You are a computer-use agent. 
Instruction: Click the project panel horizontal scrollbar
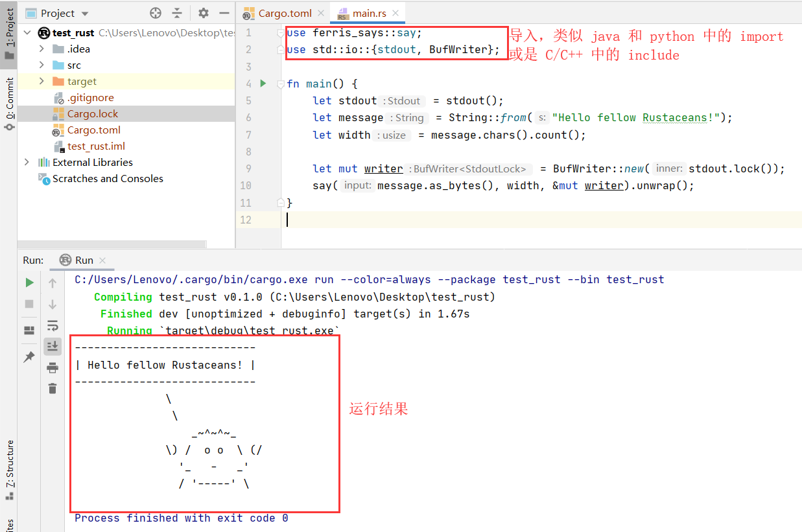point(112,244)
